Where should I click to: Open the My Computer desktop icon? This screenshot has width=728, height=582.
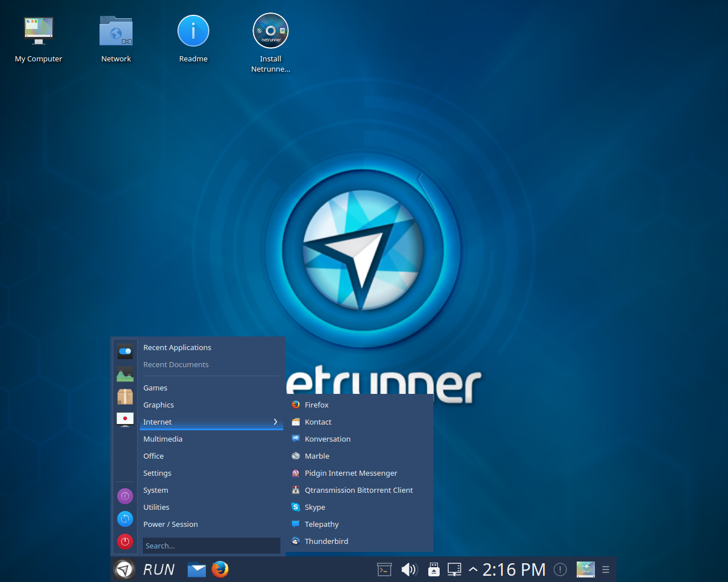(39, 39)
